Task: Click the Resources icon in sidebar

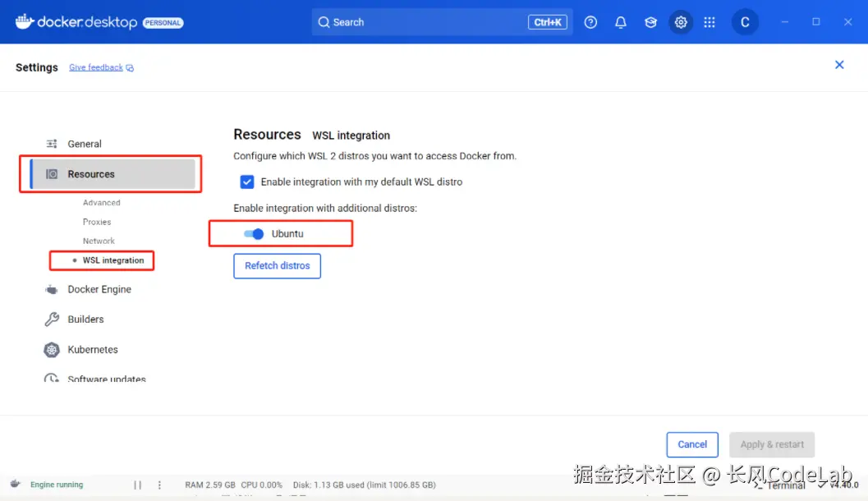Action: pyautogui.click(x=52, y=174)
